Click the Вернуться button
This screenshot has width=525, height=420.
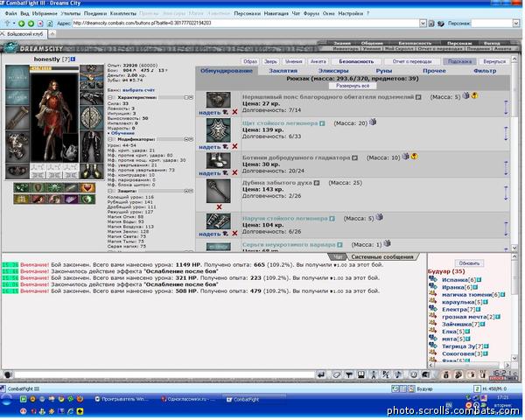494,61
